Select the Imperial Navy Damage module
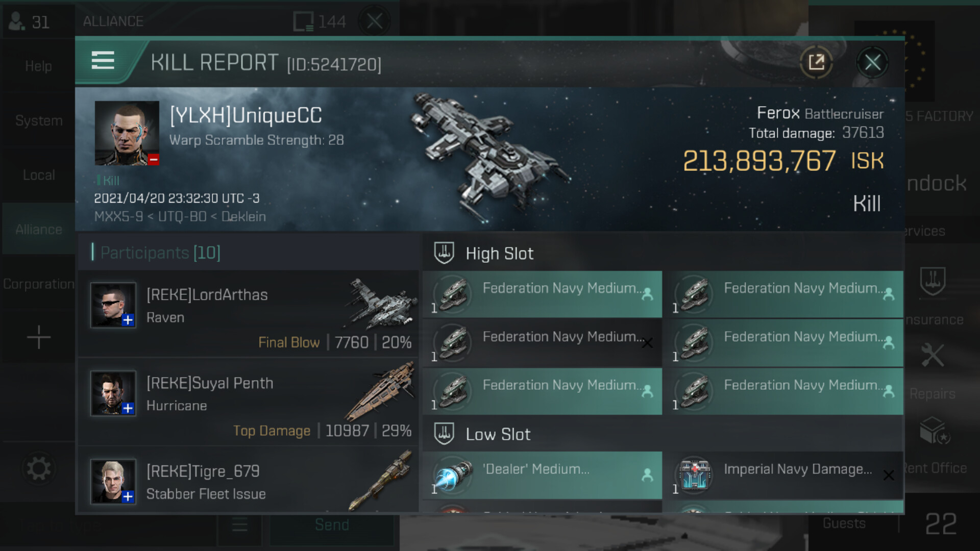This screenshot has height=551, width=980. tap(787, 475)
